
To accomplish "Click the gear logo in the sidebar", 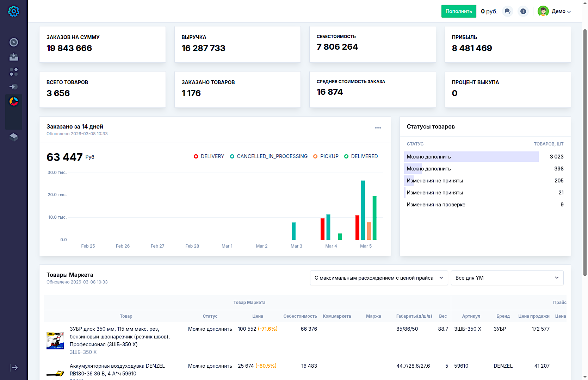I will coord(14,11).
